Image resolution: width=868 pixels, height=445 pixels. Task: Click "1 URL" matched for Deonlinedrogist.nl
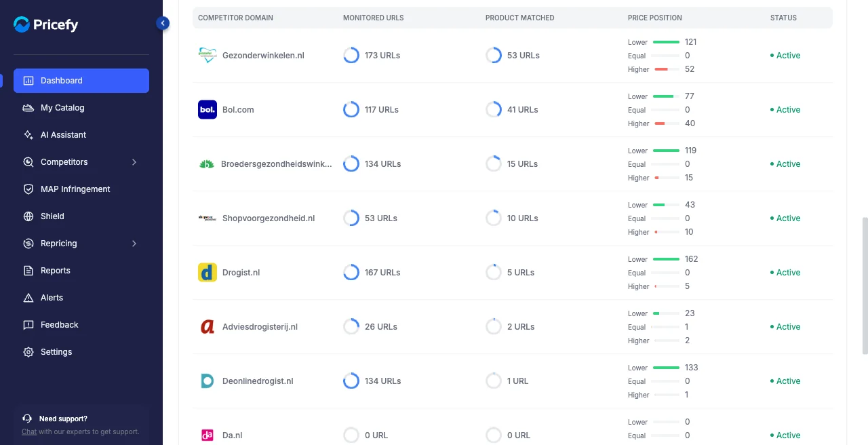tap(518, 381)
